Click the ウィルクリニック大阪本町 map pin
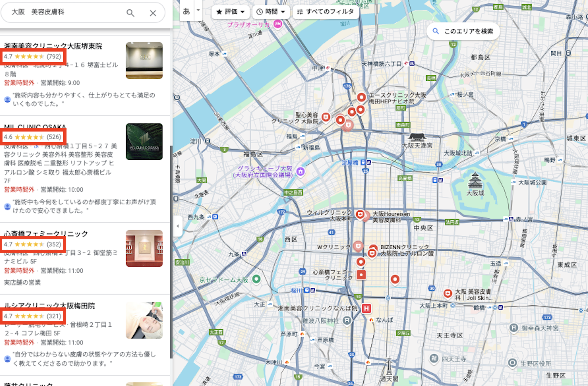Viewport: 588px width, 386px height. [360, 214]
